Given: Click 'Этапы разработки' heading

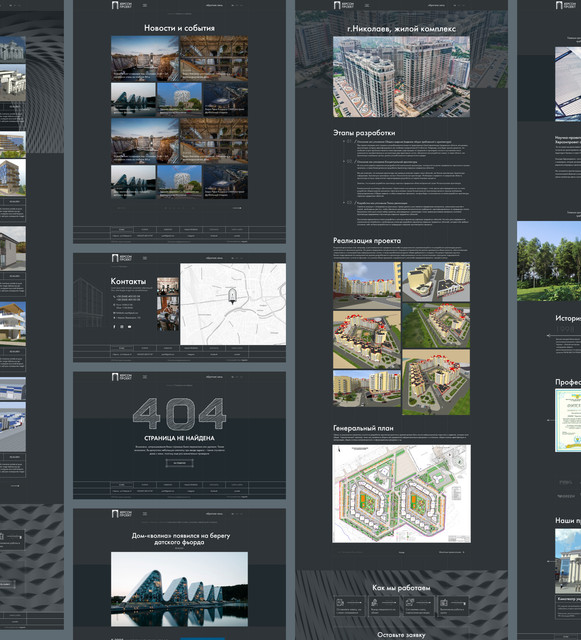Looking at the screenshot, I should coord(364,133).
